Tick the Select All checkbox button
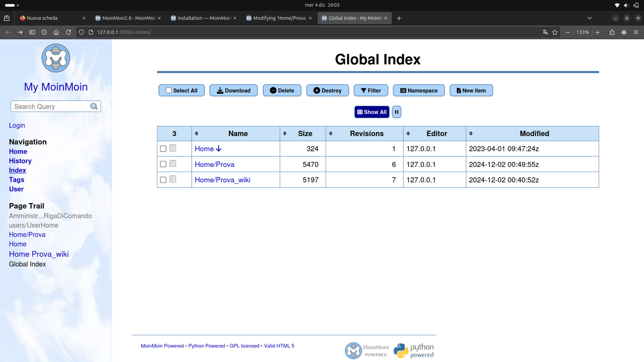644x362 pixels. (x=182, y=90)
